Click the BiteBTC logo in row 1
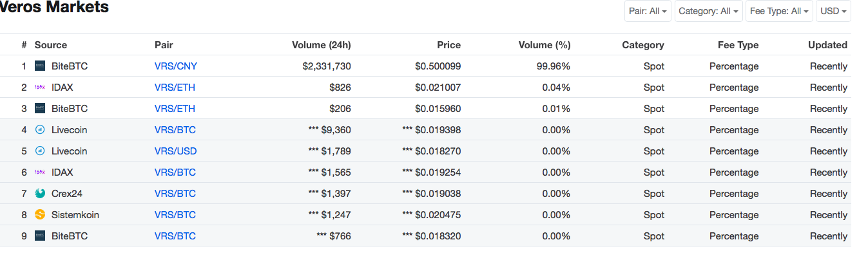Viewport: 868px width, 260px height. click(x=40, y=66)
